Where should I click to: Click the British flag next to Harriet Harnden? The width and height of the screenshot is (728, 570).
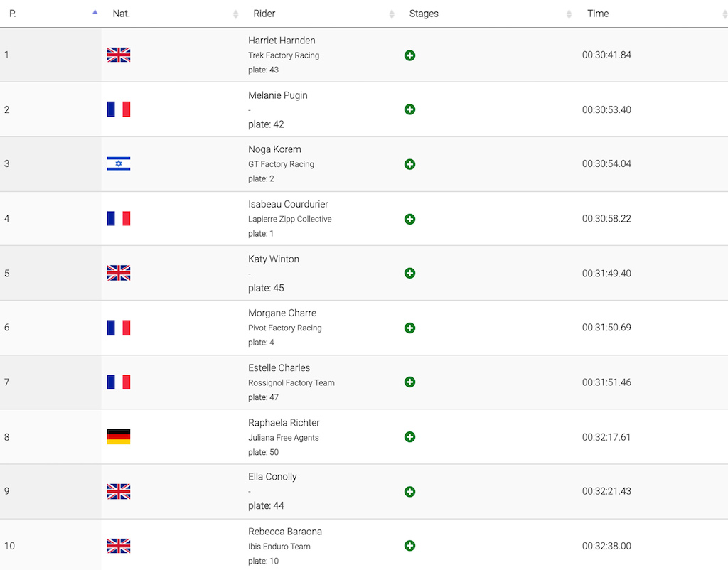pyautogui.click(x=119, y=55)
